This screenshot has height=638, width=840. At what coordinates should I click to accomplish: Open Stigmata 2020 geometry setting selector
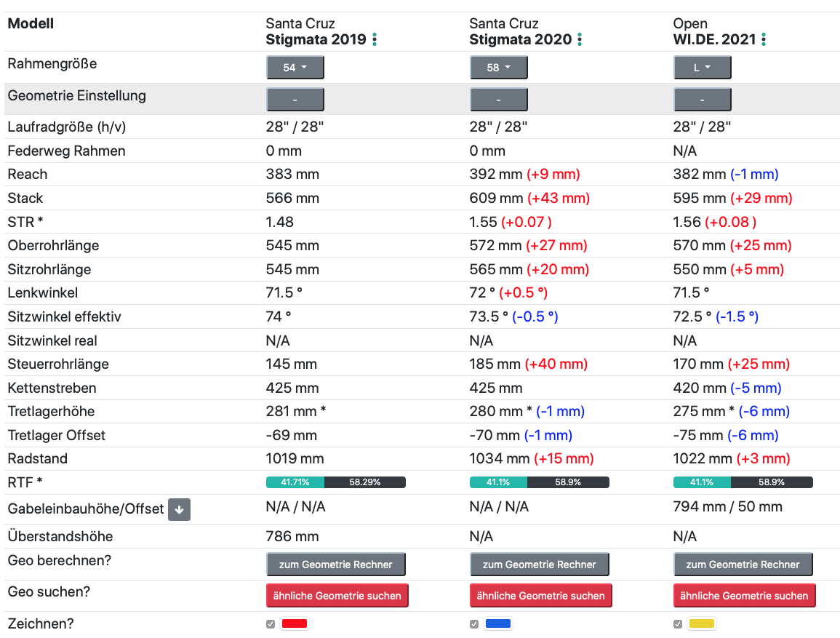(498, 99)
